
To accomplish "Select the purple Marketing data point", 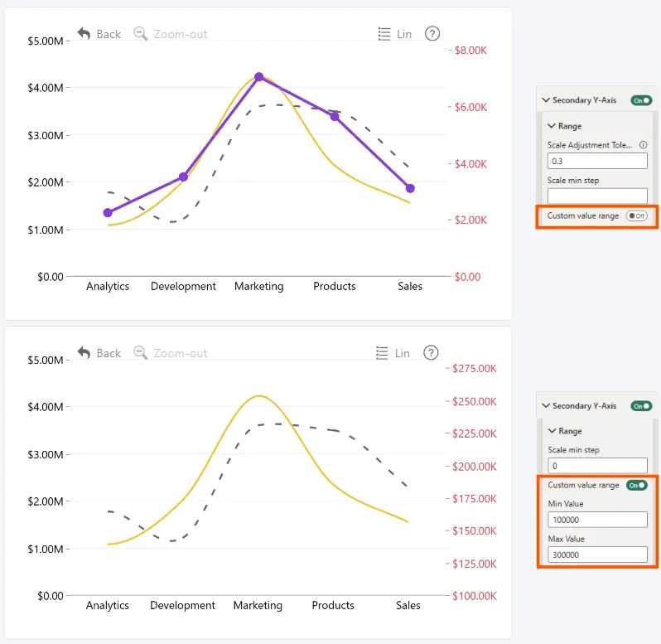I will point(259,77).
